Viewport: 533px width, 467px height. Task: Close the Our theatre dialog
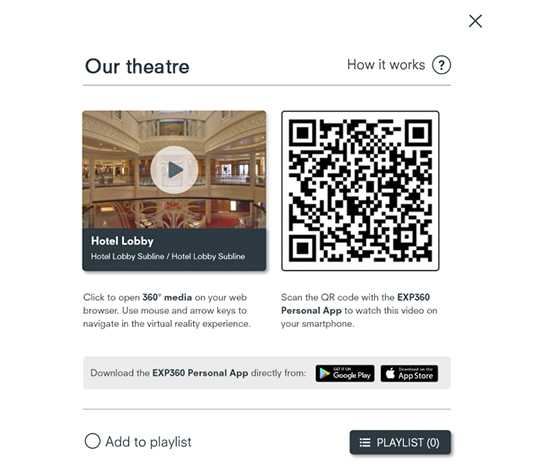475,21
